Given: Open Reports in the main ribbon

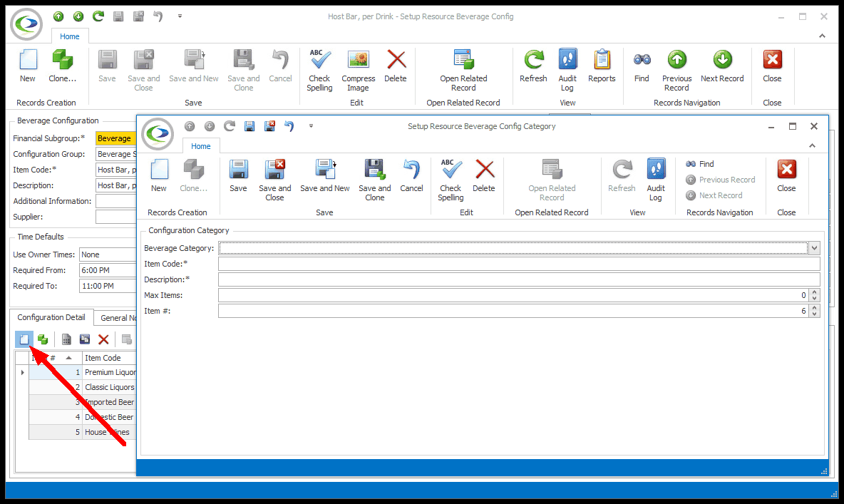Looking at the screenshot, I should click(602, 66).
